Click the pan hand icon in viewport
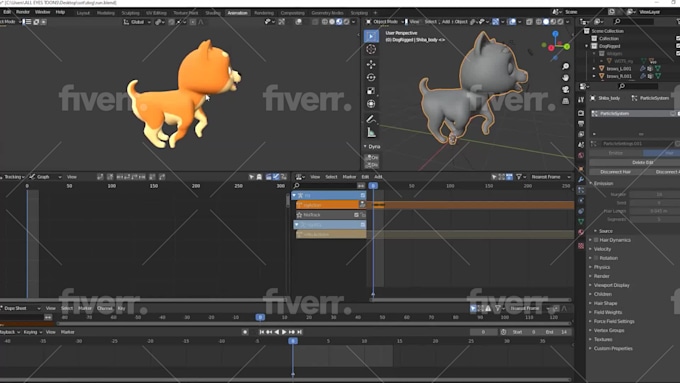This screenshot has width=680, height=383. 566,78
